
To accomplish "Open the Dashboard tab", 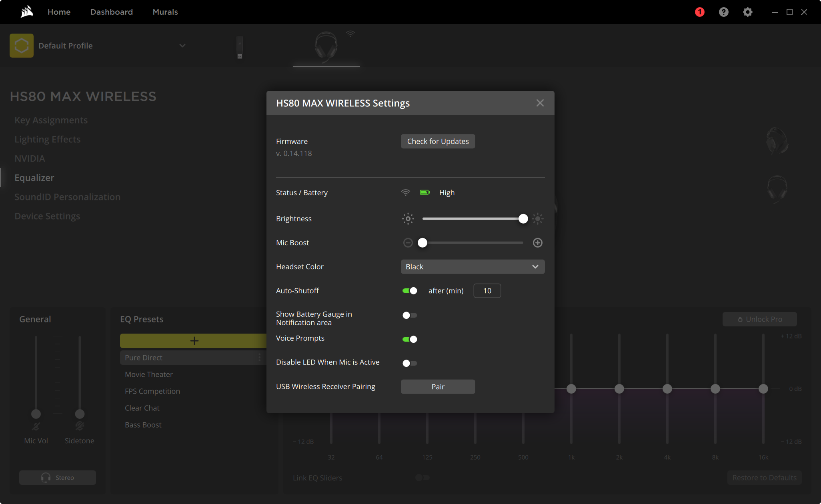I will 112,12.
